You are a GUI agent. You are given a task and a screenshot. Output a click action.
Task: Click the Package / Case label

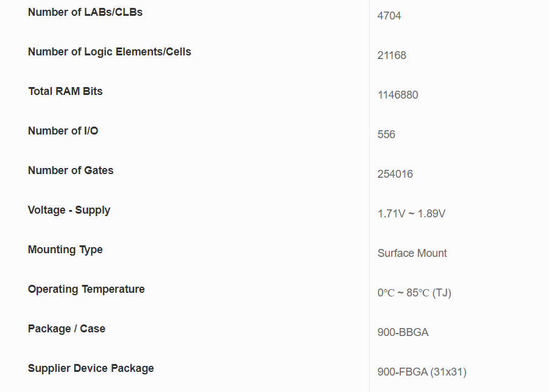pos(66,329)
